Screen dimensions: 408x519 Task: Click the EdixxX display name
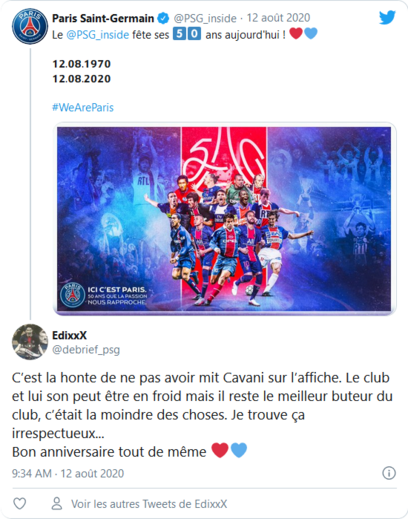click(x=69, y=335)
